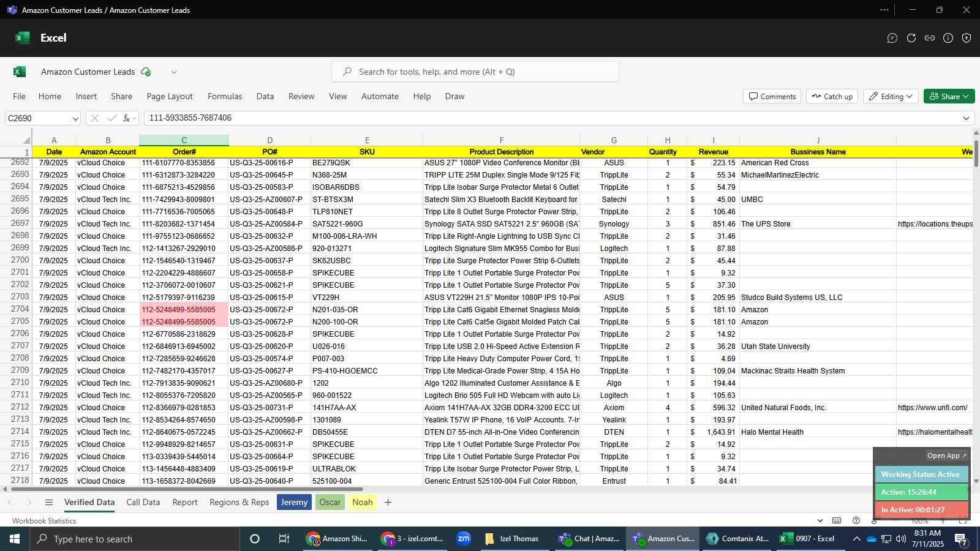Image resolution: width=980 pixels, height=551 pixels.
Task: Add a new sheet with plus icon
Action: tap(388, 502)
